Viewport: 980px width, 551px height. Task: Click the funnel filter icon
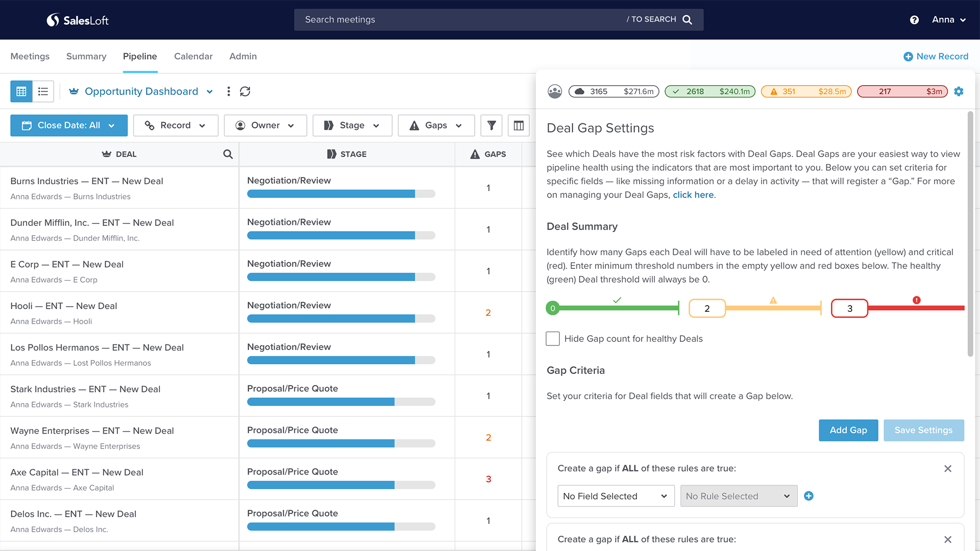[492, 126]
